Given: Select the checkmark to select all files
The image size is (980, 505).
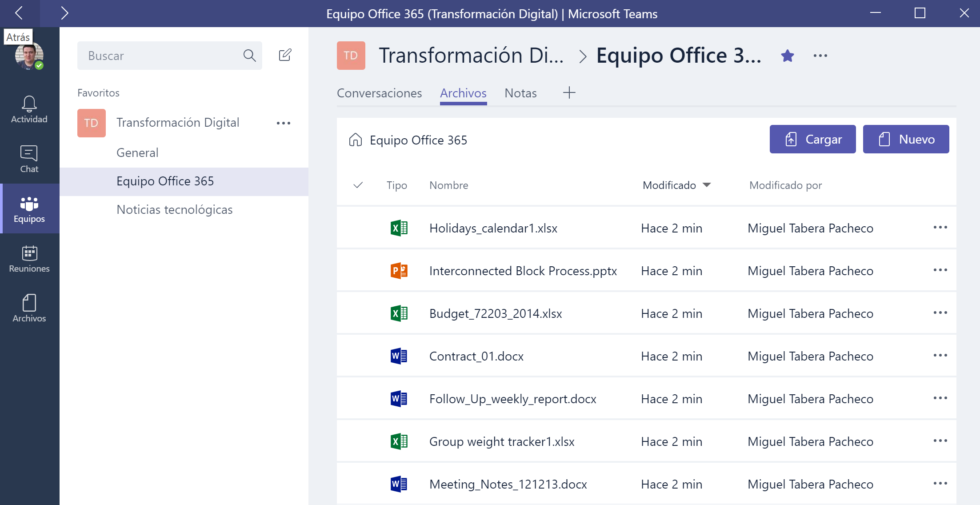Looking at the screenshot, I should 358,185.
